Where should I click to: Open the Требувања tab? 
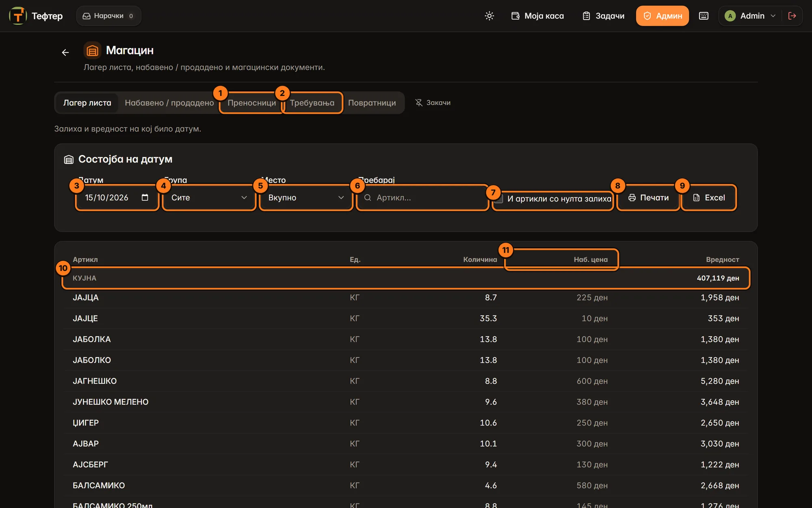[x=312, y=103]
